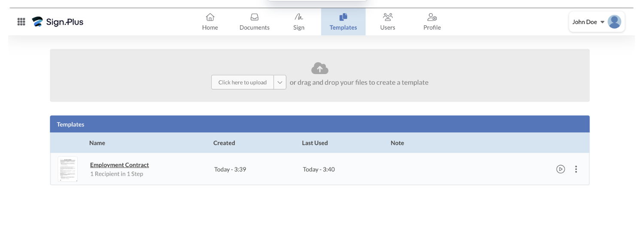Expand the upload options dropdown arrow

280,82
